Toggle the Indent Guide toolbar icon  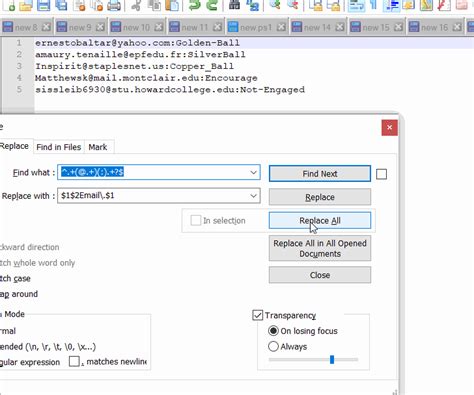pyautogui.click(x=391, y=5)
